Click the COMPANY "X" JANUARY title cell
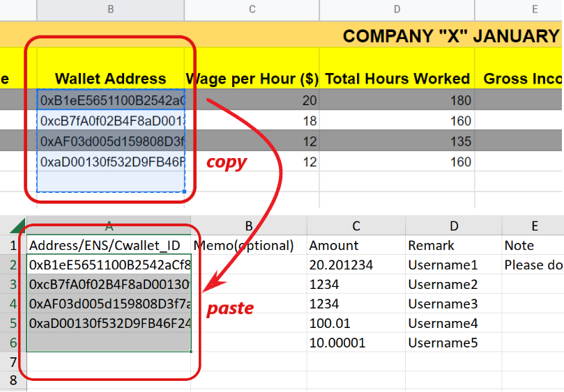The image size is (564, 392). (x=451, y=36)
